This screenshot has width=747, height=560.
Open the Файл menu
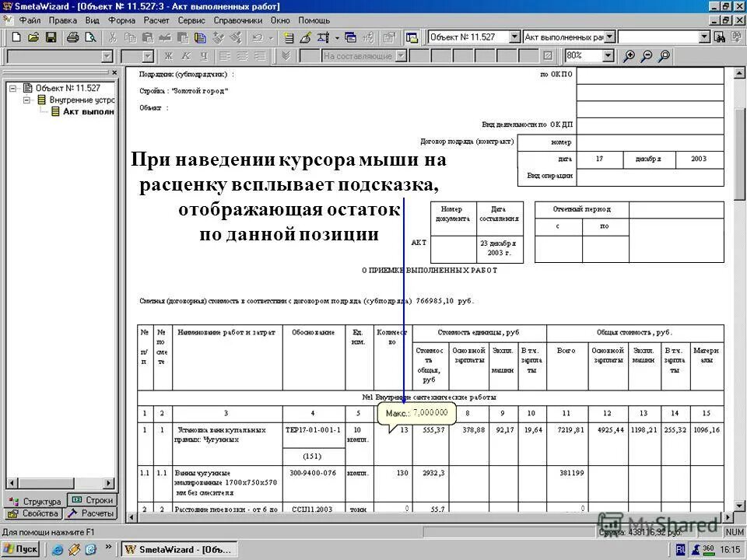(30, 20)
